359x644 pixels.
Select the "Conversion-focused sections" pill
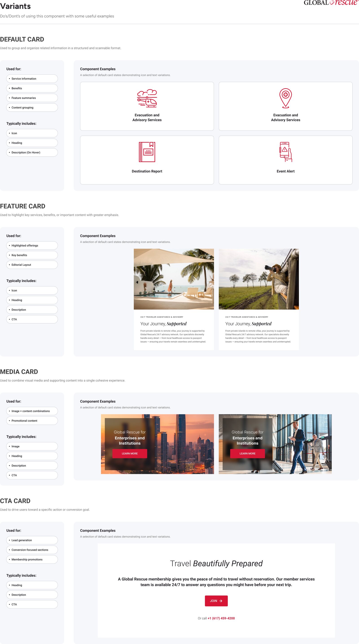pyautogui.click(x=32, y=550)
